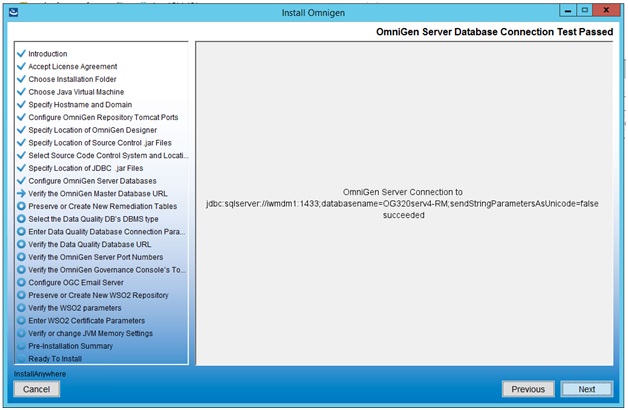628x410 pixels.
Task: Click the checkmark beside Introduction
Action: tap(22, 53)
